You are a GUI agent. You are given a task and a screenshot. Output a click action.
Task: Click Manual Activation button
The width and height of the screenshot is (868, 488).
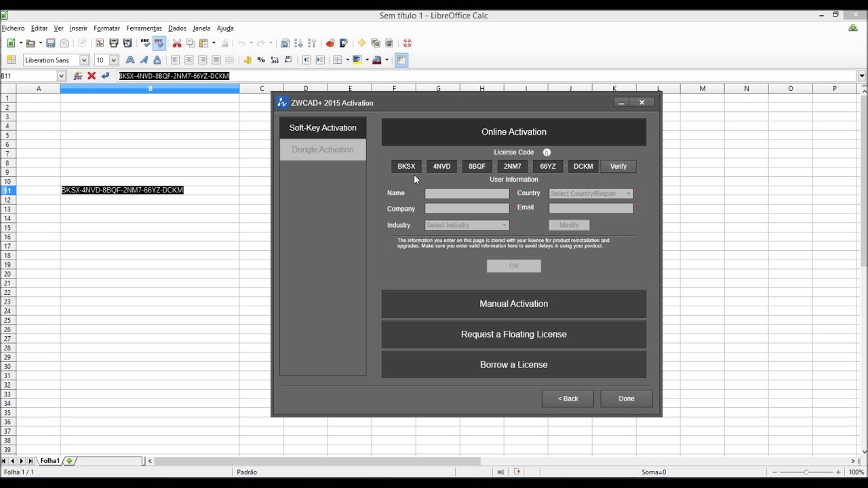click(514, 304)
